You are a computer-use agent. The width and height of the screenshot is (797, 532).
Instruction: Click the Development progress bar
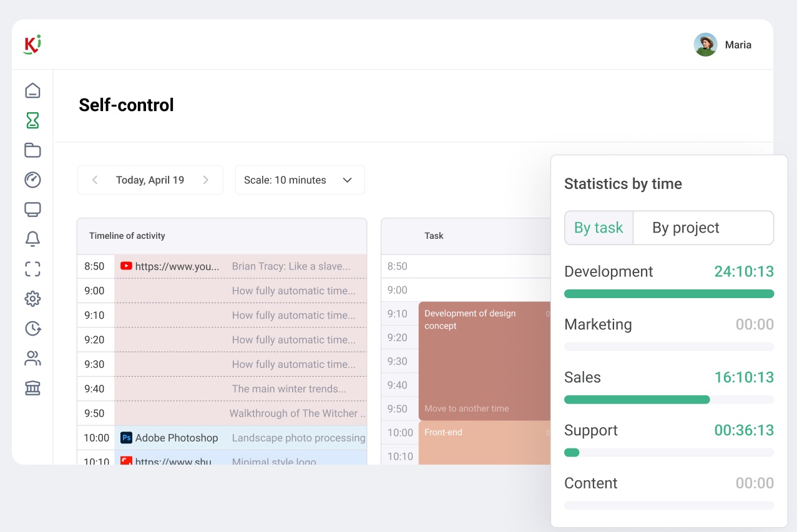click(x=668, y=294)
